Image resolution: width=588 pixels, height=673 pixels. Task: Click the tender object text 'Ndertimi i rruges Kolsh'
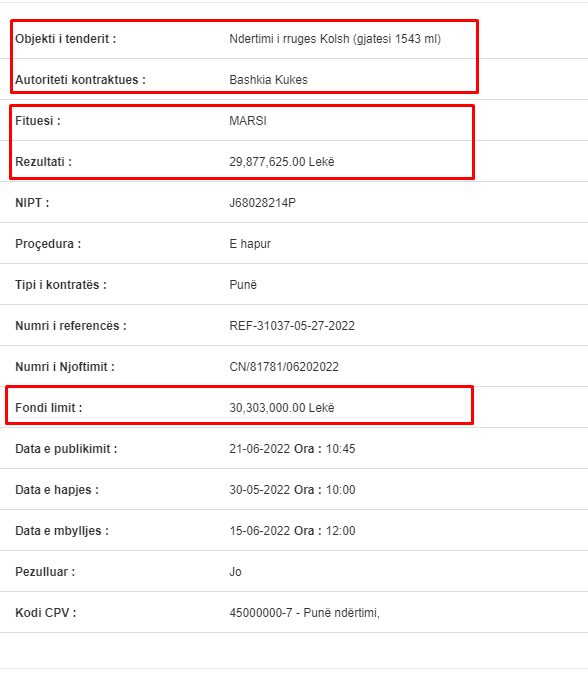[289, 39]
